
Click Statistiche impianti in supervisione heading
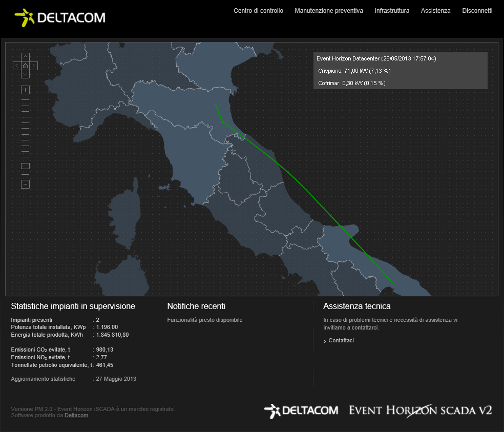coord(73,306)
